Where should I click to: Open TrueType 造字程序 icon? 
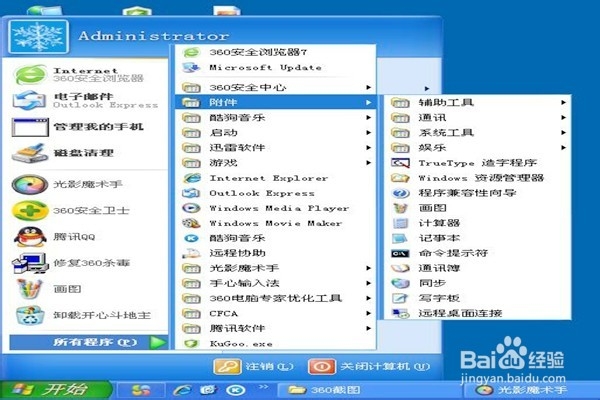[x=400, y=163]
